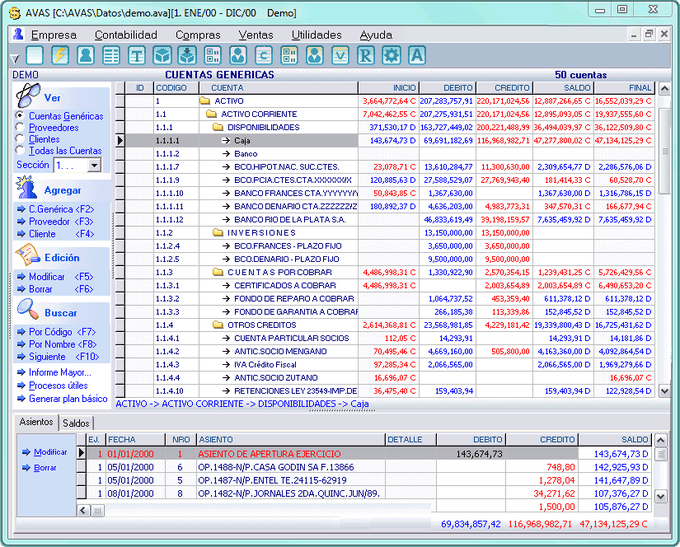
Task: Open the Ayuda menu
Action: coord(376,35)
